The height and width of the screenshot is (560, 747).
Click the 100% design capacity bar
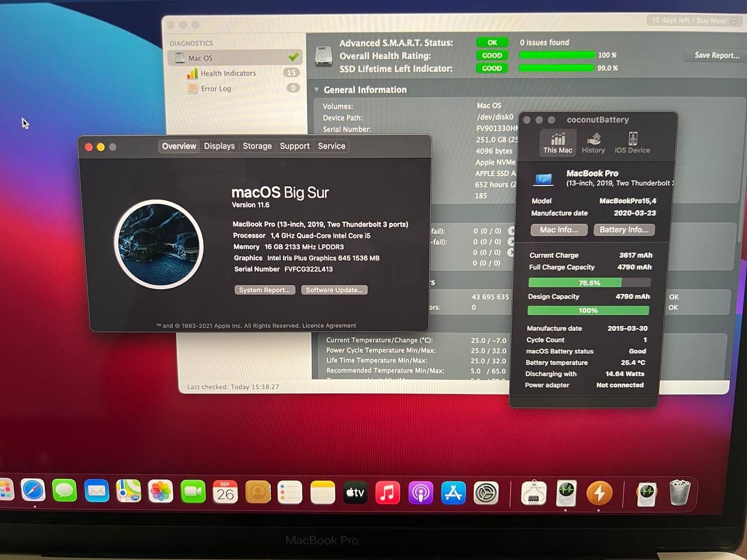coord(588,310)
